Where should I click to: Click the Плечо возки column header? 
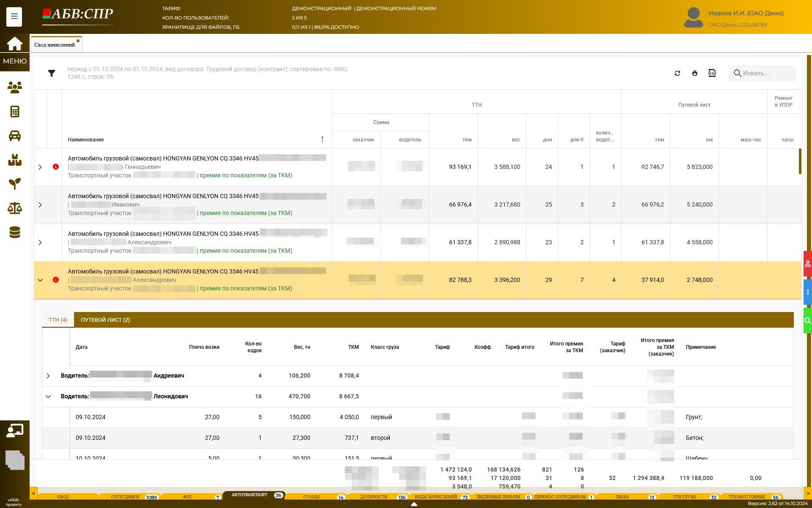coord(204,347)
